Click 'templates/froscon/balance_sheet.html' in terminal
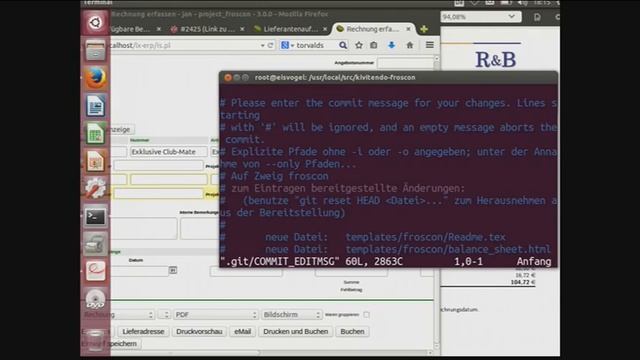640x360 pixels. coord(448,249)
